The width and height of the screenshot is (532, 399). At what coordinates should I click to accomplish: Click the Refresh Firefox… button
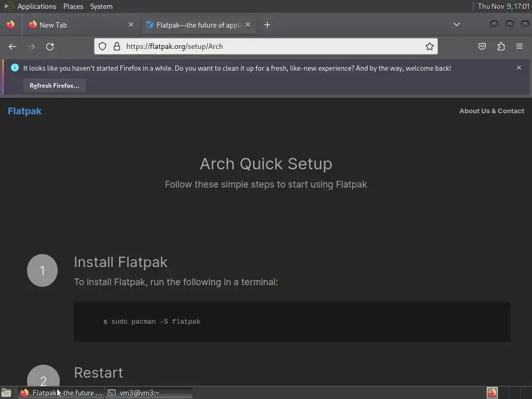(x=54, y=86)
